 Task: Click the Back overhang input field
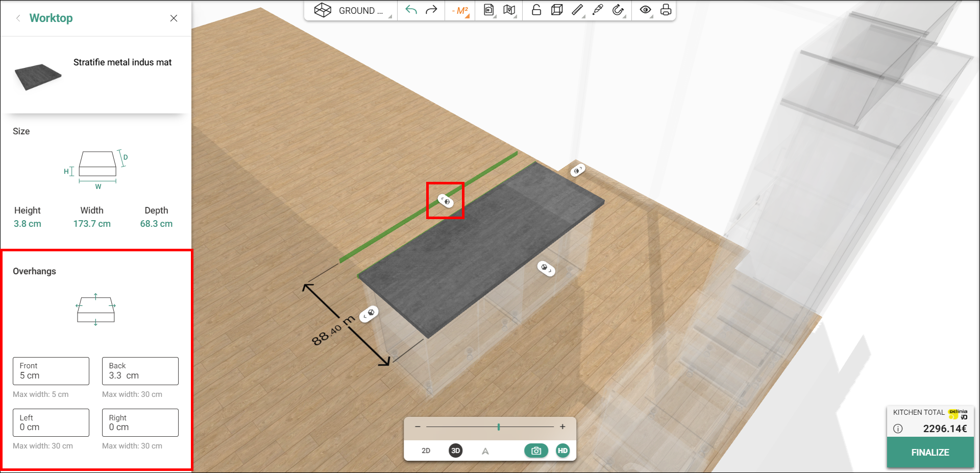click(x=140, y=371)
